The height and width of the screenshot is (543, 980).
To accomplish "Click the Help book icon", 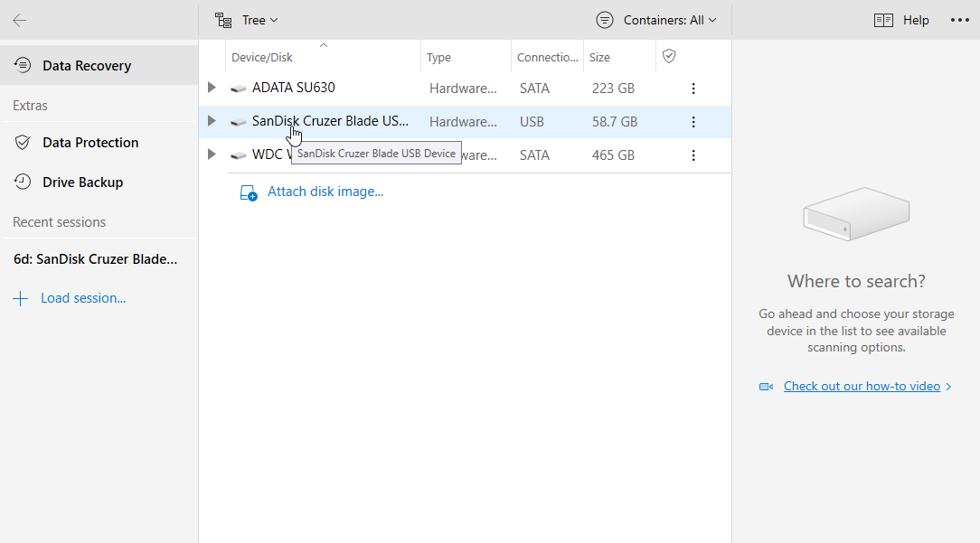I will click(x=883, y=20).
